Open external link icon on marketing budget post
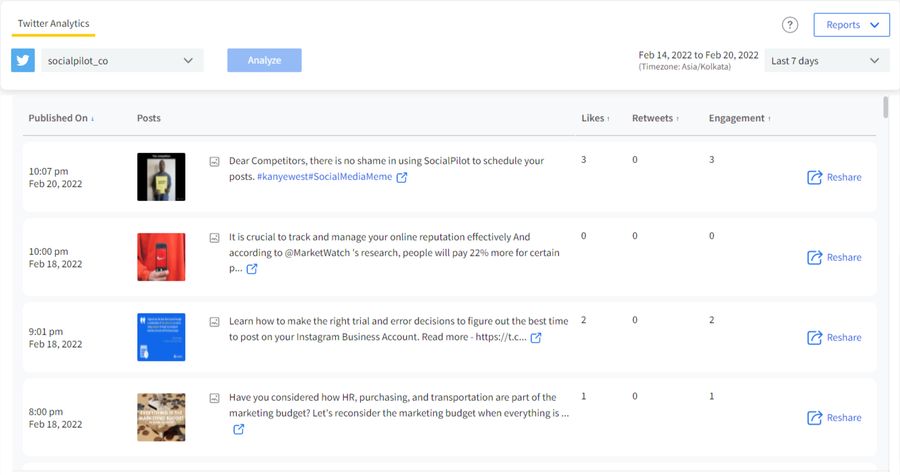Image resolution: width=900 pixels, height=475 pixels. [x=238, y=429]
